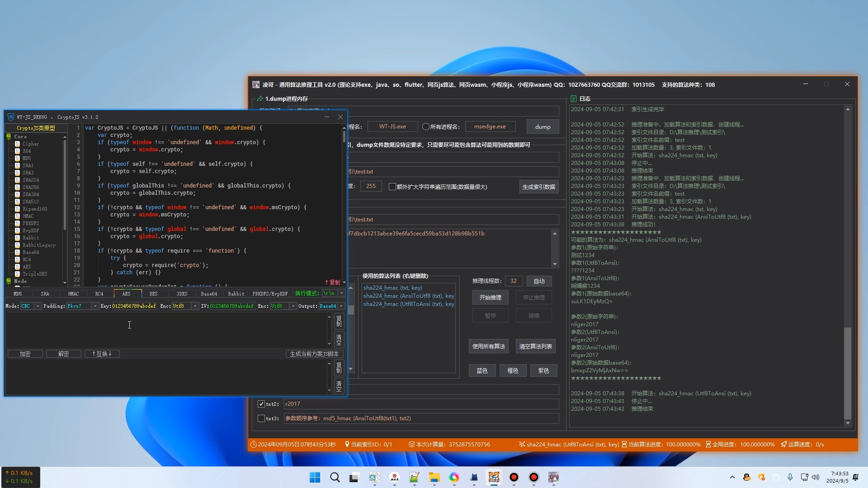Copy the upper input text with 复制 button
This screenshot has height=488, width=868.
click(x=339, y=322)
